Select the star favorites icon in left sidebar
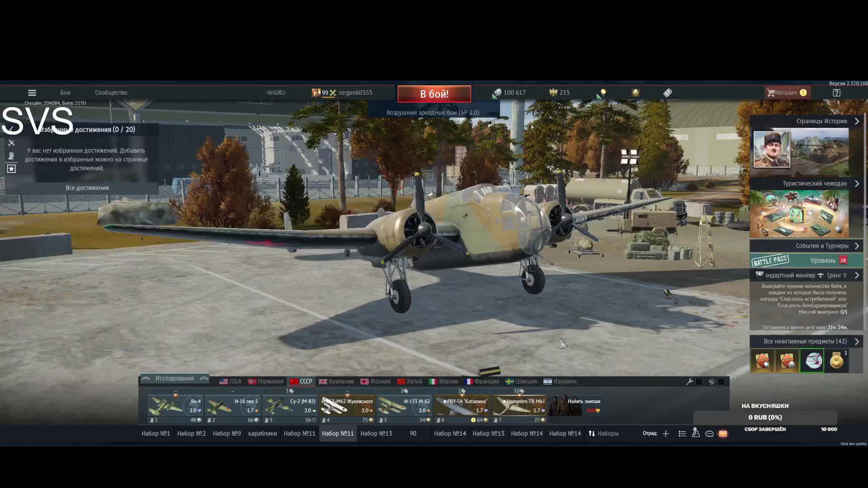This screenshot has height=488, width=868. (11, 169)
